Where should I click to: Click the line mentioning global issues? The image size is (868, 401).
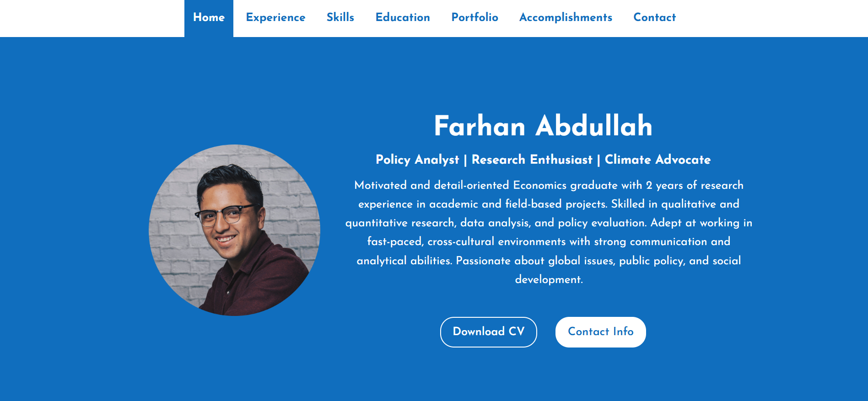(x=549, y=261)
